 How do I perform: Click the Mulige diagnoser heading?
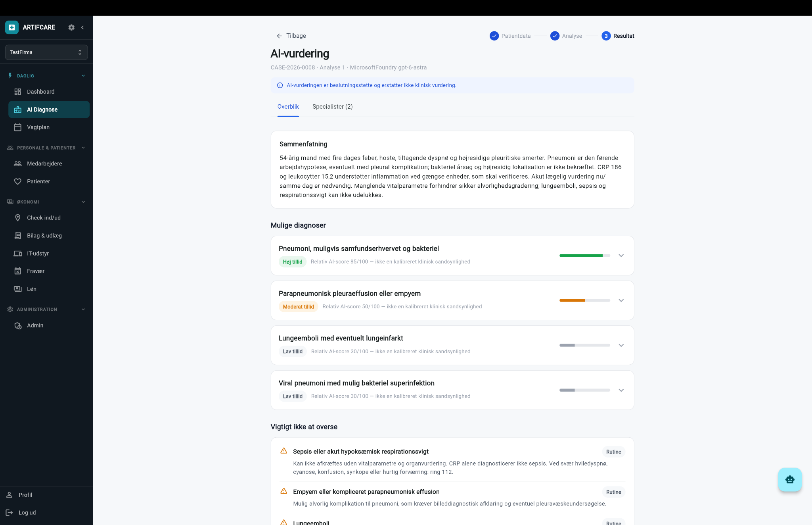[298, 225]
